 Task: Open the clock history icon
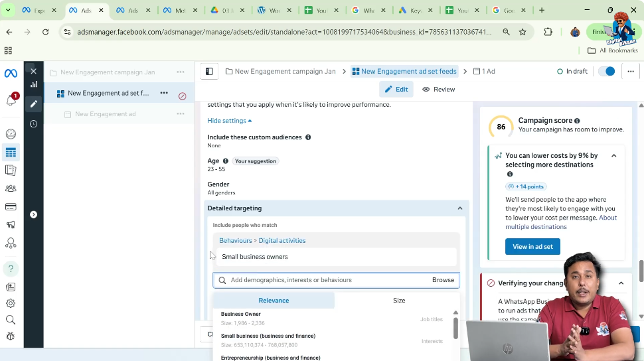(x=34, y=123)
